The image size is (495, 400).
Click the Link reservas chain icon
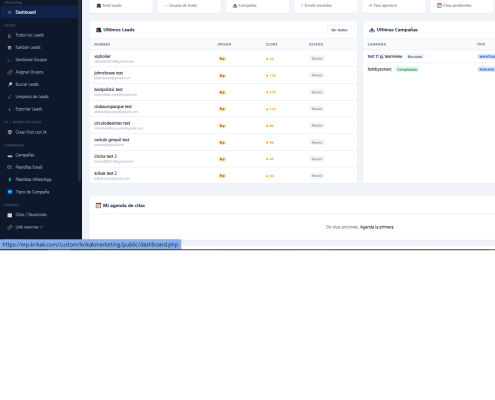click(x=10, y=227)
